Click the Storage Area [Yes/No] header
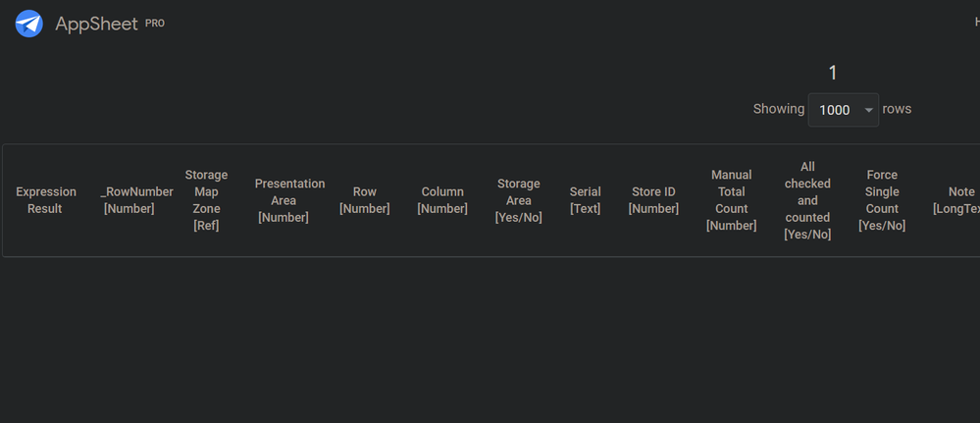This screenshot has height=423, width=980. tap(518, 200)
